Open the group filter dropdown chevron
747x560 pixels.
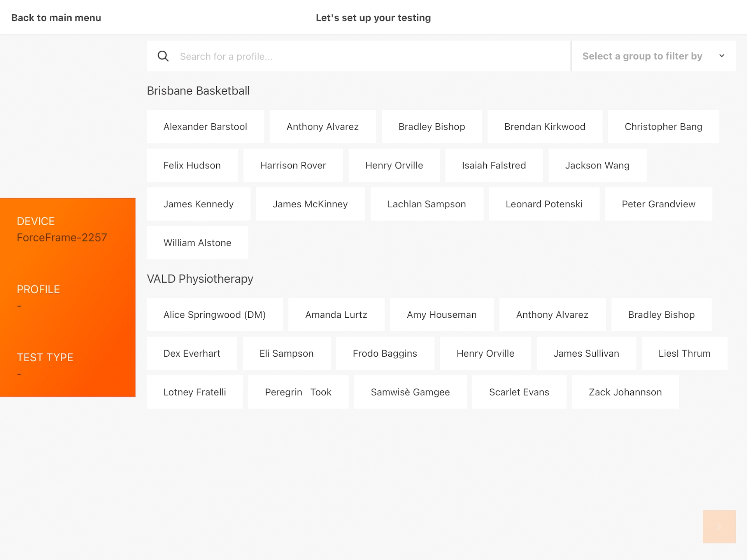[722, 56]
